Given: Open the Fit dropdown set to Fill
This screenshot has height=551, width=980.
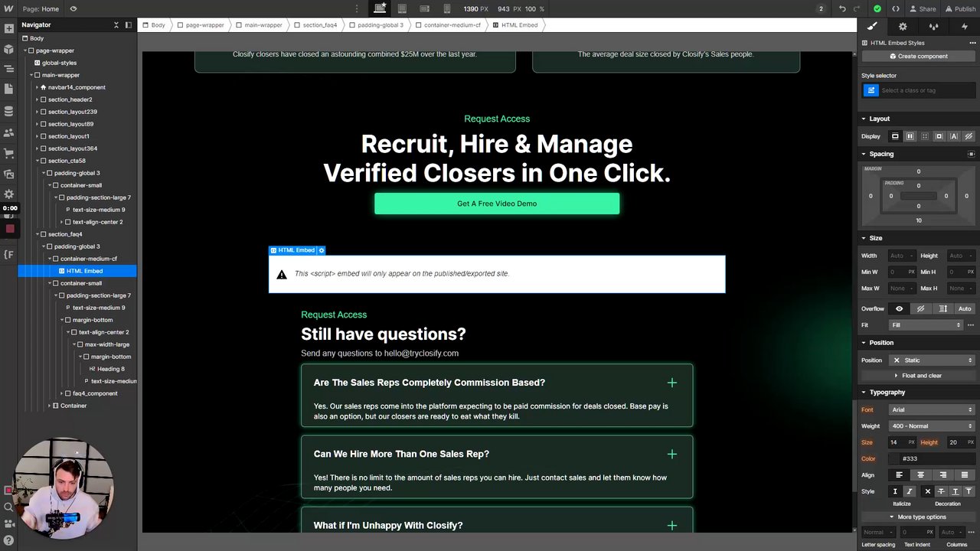Looking at the screenshot, I should pyautogui.click(x=925, y=325).
